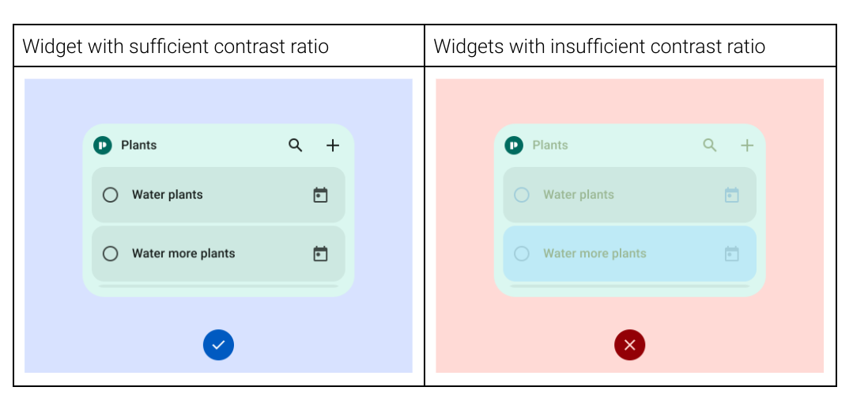
Task: Open calendar icon on dark "Water plants" row
Action: (320, 195)
